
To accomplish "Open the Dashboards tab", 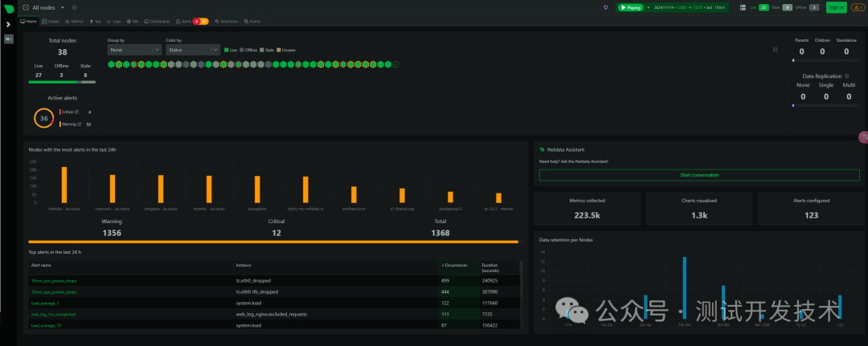I will click(x=157, y=21).
